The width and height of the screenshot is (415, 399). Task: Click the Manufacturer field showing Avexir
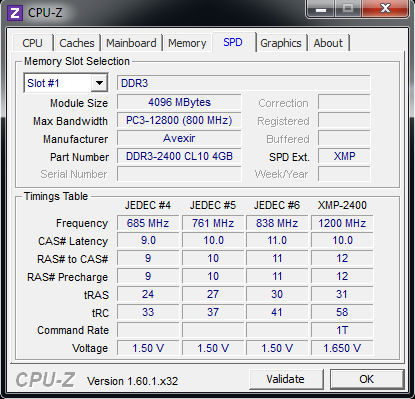pyautogui.click(x=179, y=138)
